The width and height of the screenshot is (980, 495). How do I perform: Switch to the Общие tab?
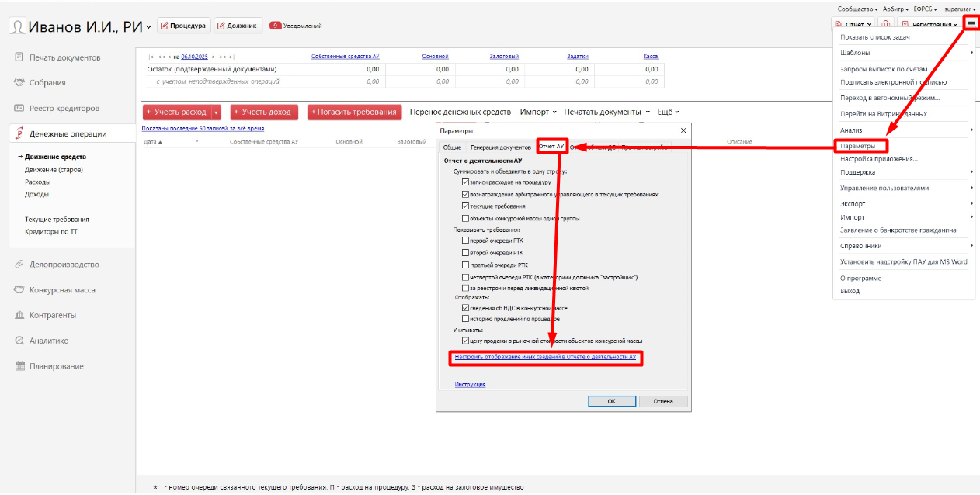point(452,147)
